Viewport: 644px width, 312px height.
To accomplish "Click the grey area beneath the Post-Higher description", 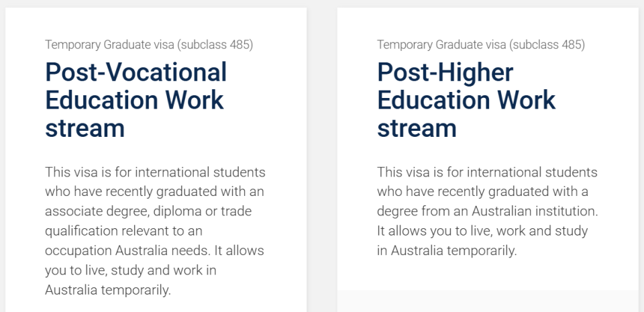I will pos(488,301).
